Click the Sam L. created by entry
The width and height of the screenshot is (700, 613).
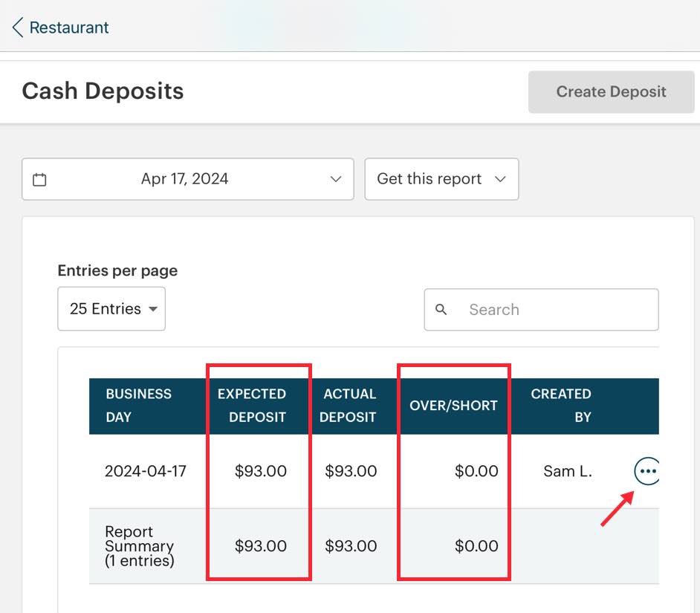(567, 470)
